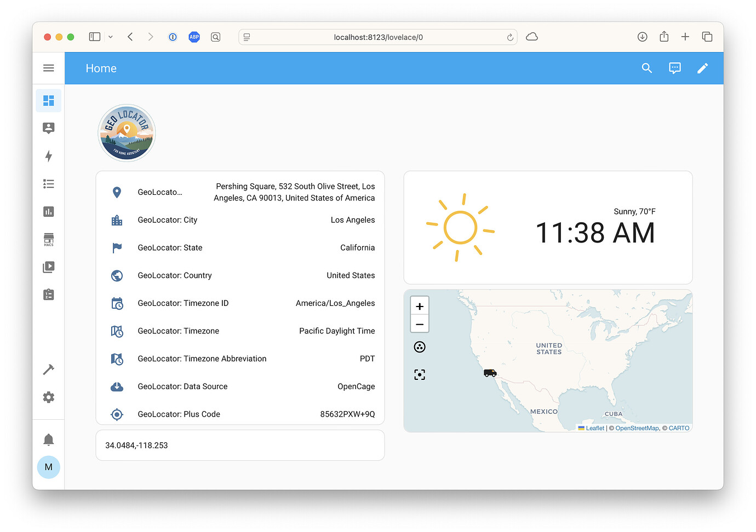Screen dimensions: 756x532
Task: Open Developer Tools via the hammer icon
Action: (48, 369)
